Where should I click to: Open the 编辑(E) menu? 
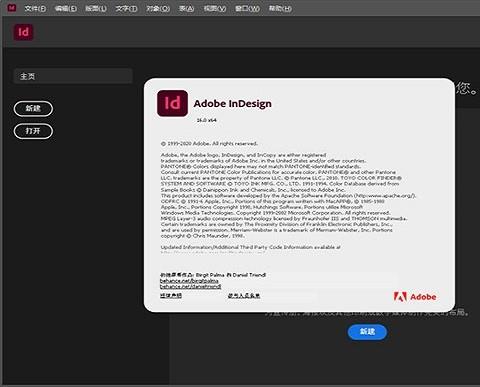66,8
